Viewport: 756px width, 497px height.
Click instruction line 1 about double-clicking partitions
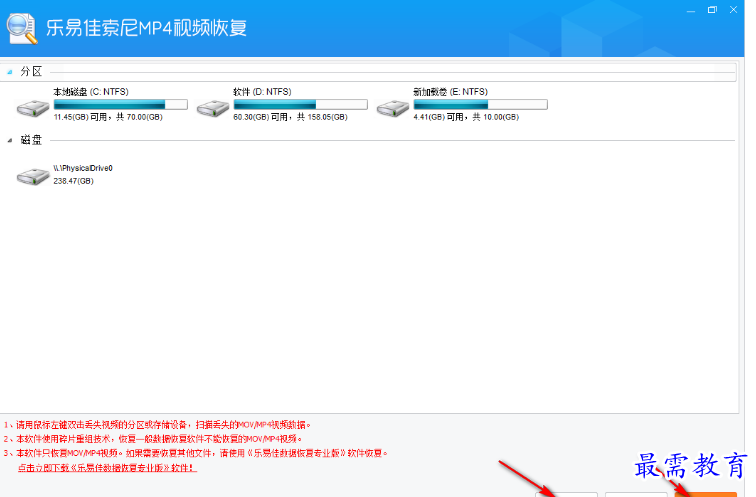click(x=158, y=425)
